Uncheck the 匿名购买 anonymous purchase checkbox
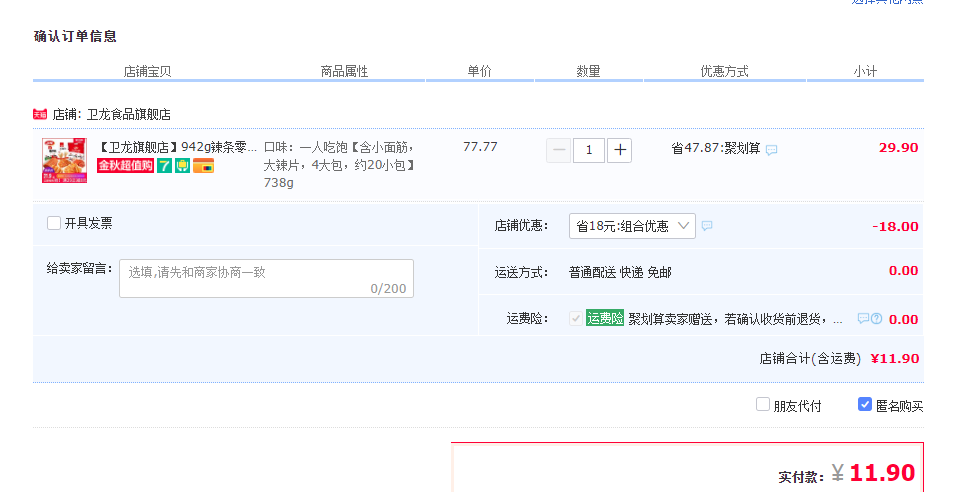956x492 pixels. pos(865,404)
